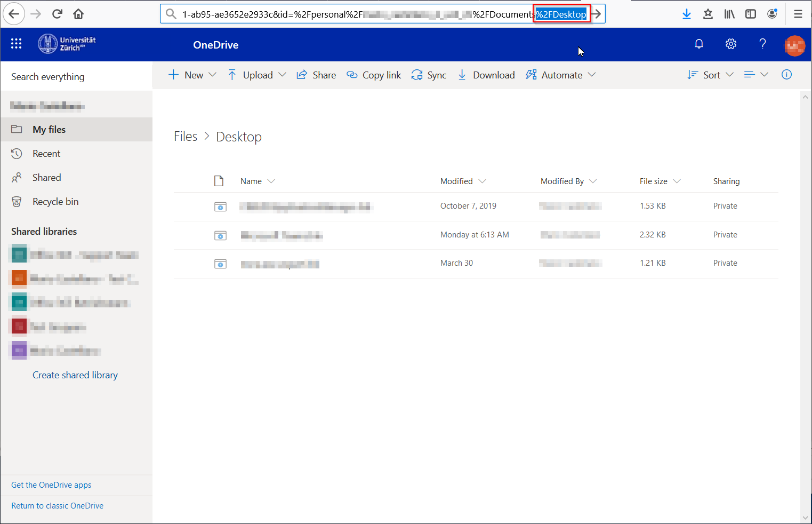This screenshot has width=812, height=524.
Task: Open the account profile picture
Action: (x=794, y=45)
